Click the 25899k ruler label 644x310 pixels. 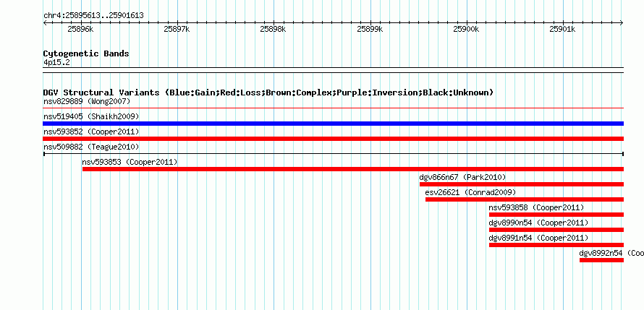click(x=370, y=29)
